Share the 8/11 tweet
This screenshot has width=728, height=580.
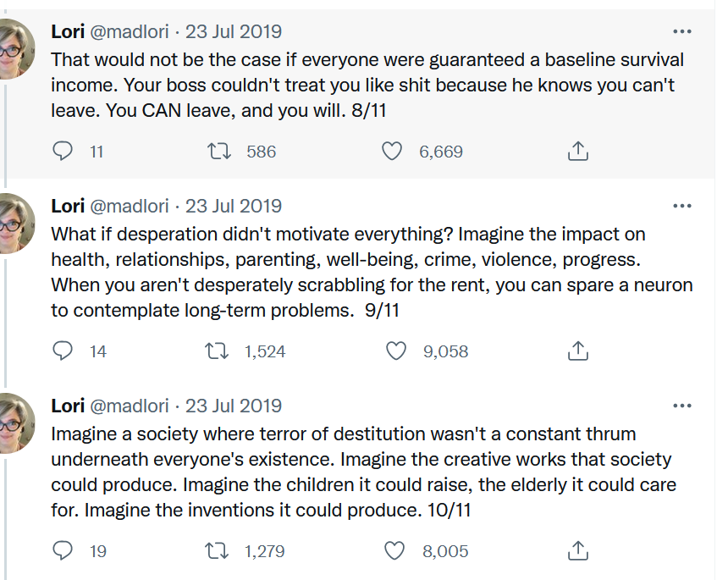tap(577, 151)
